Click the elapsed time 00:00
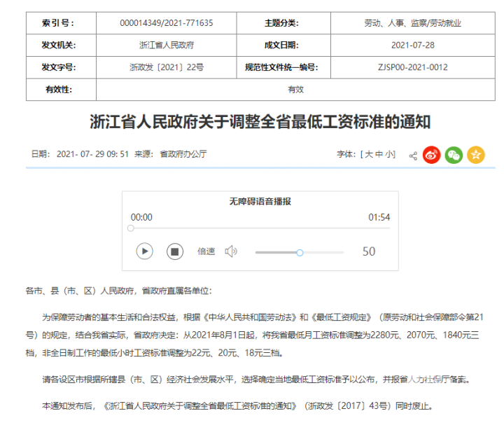The image size is (504, 444). [x=141, y=217]
